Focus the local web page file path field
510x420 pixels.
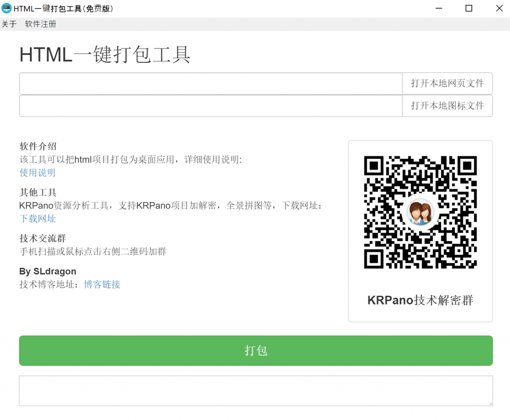point(211,84)
